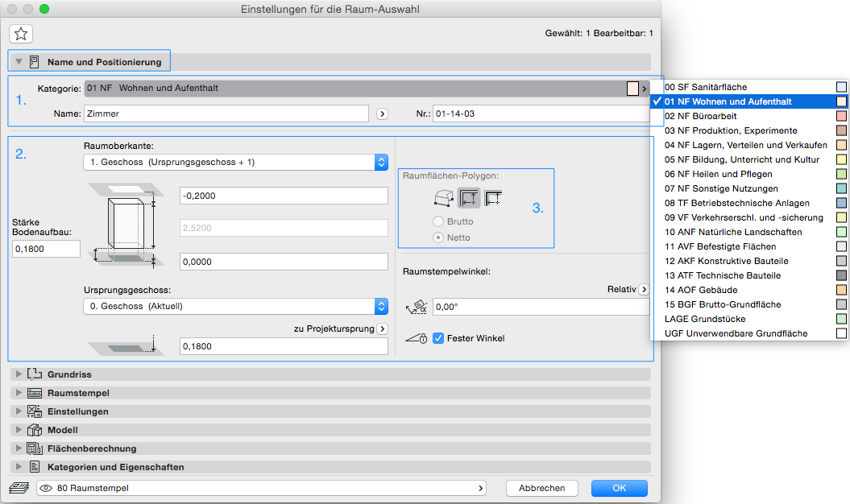Click the color swatch in Kategorie field
850x504 pixels.
(x=632, y=89)
